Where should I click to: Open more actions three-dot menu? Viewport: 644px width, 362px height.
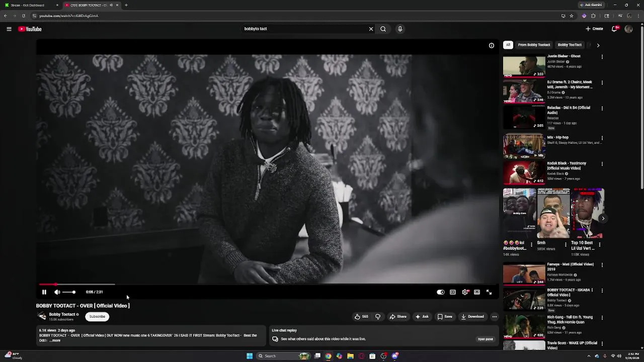tap(495, 317)
